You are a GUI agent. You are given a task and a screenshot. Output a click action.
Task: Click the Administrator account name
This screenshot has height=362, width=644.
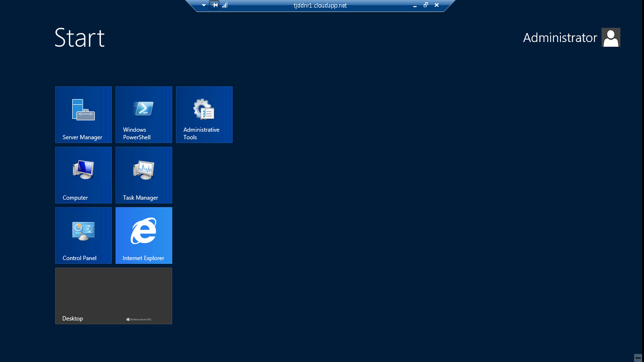(x=560, y=38)
